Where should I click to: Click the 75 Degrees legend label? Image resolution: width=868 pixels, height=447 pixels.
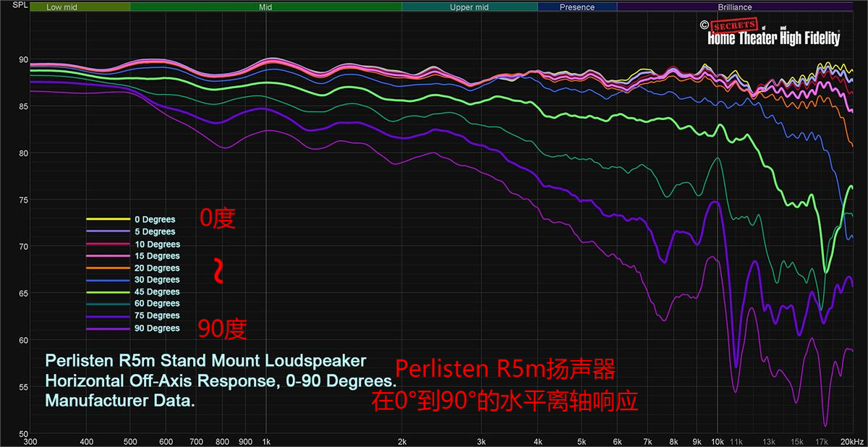(x=157, y=315)
